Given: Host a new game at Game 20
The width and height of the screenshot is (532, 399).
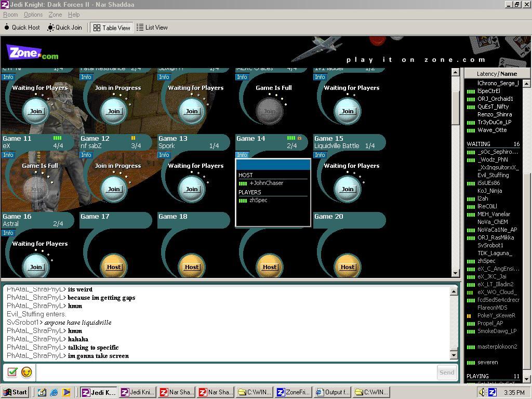Looking at the screenshot, I should (x=348, y=267).
